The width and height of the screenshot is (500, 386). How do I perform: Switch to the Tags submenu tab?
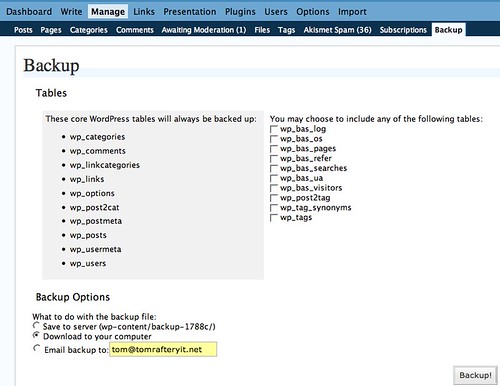click(x=287, y=30)
